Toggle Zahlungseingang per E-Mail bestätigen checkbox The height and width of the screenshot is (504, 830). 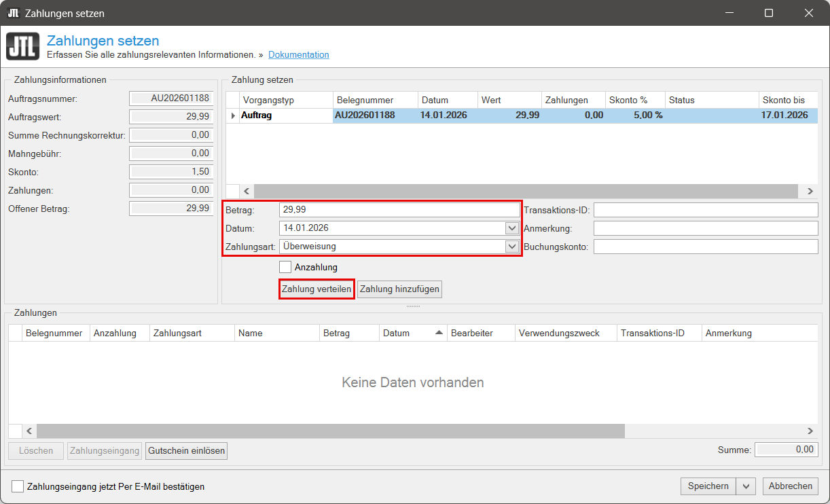(18, 486)
